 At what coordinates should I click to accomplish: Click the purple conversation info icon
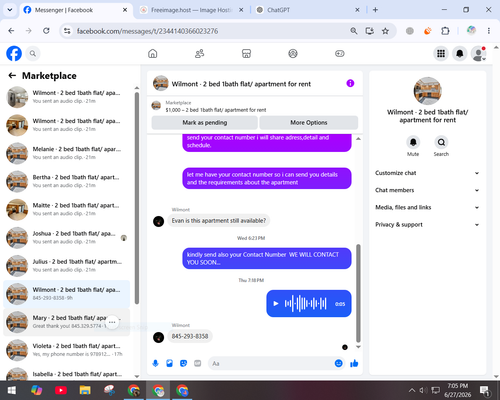tap(350, 83)
